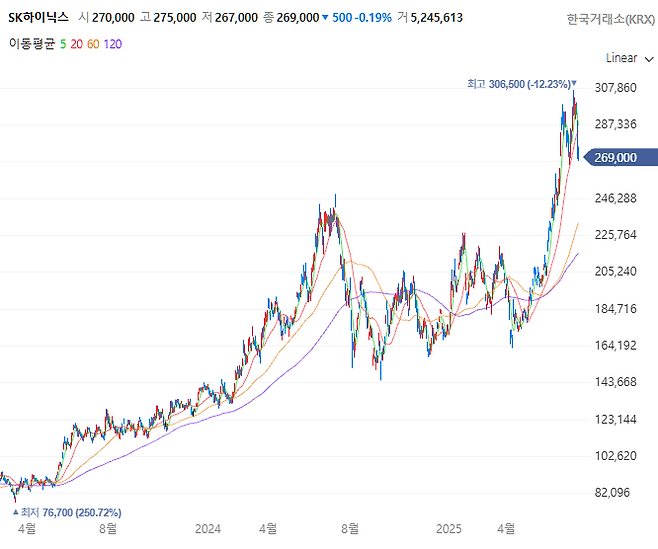Click the 최고 306,500 high marker

pos(520,85)
